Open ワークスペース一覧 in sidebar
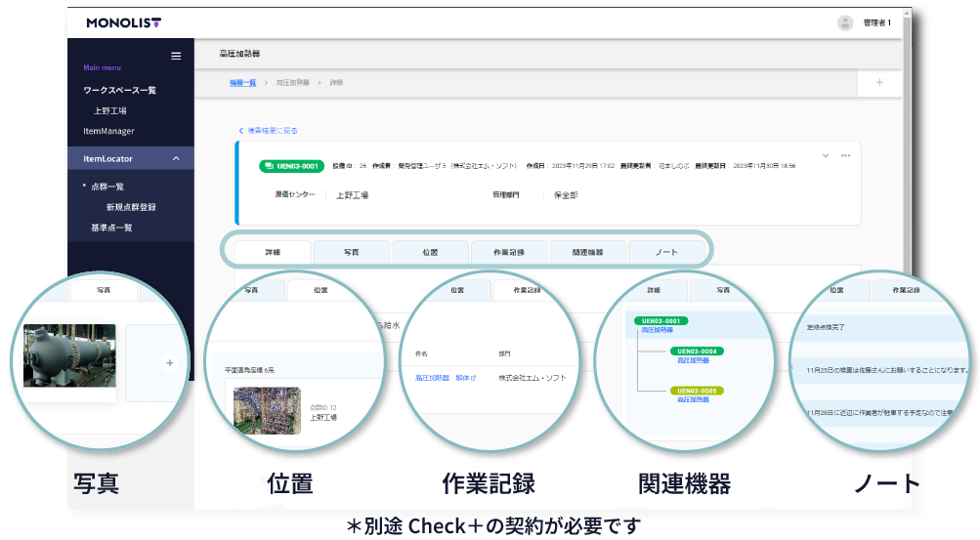980x540 pixels. (x=120, y=91)
